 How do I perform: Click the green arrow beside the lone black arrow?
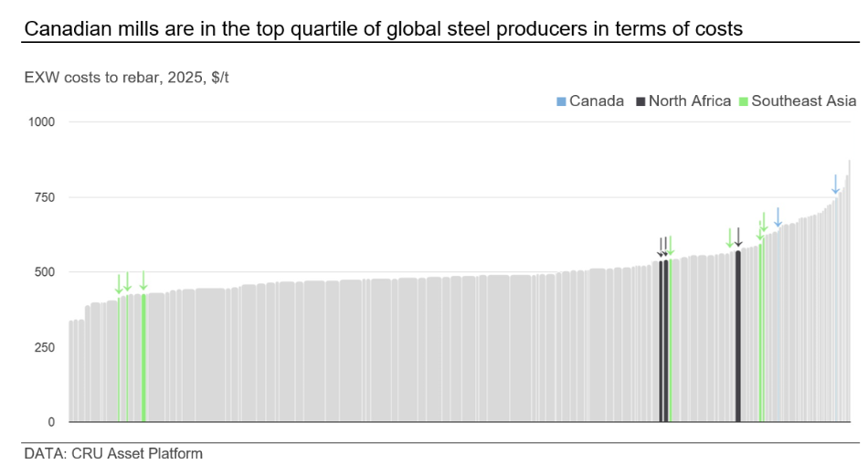pos(729,237)
